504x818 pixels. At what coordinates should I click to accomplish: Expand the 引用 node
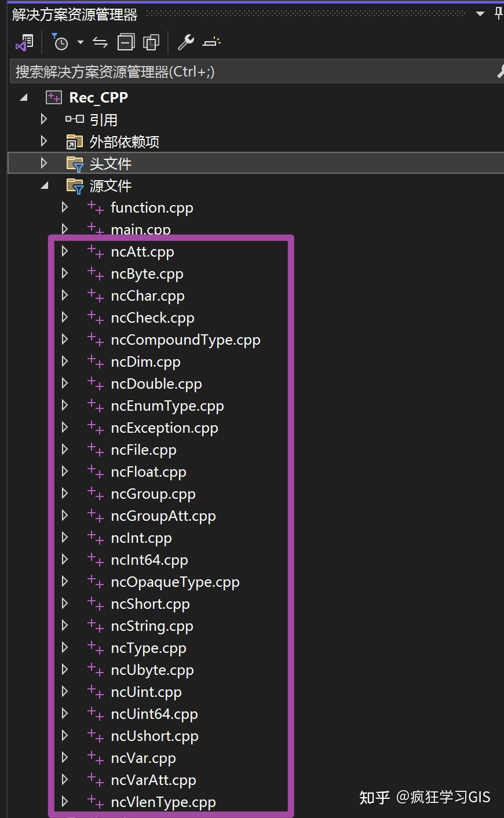pos(43,118)
